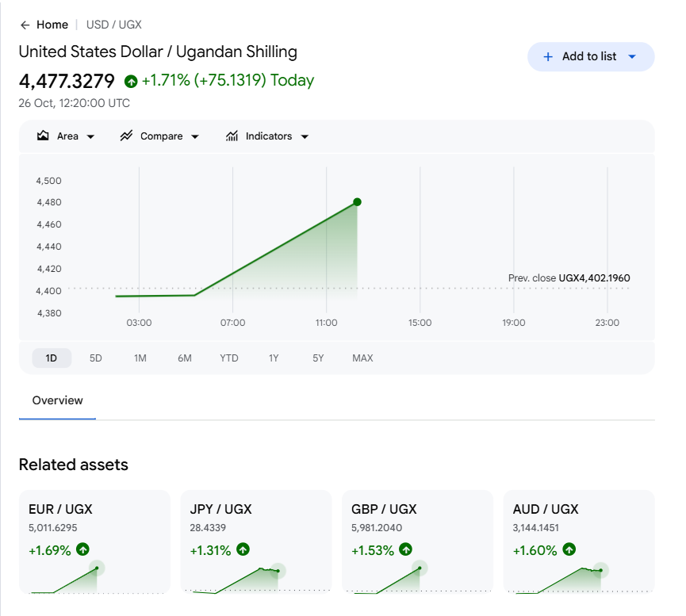The height and width of the screenshot is (616, 686).
Task: Select the YTD time range
Action: [x=229, y=358]
